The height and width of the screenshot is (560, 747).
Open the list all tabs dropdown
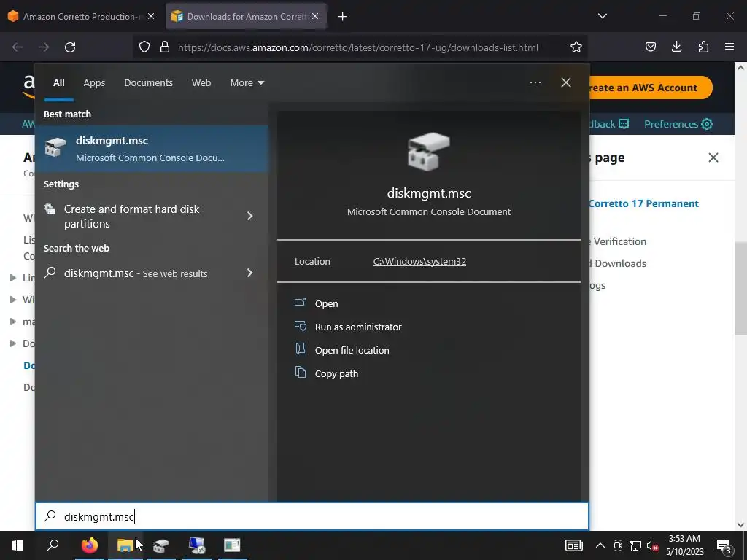[602, 16]
